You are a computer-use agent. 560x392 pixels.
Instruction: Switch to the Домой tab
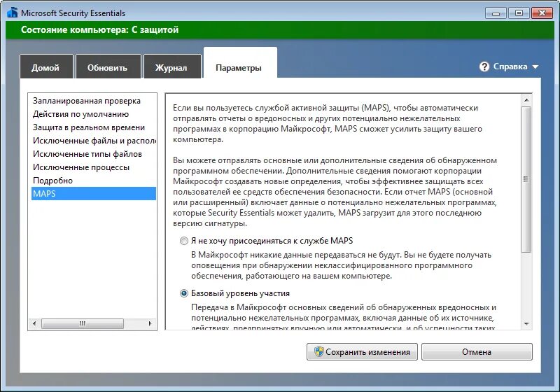tap(46, 66)
